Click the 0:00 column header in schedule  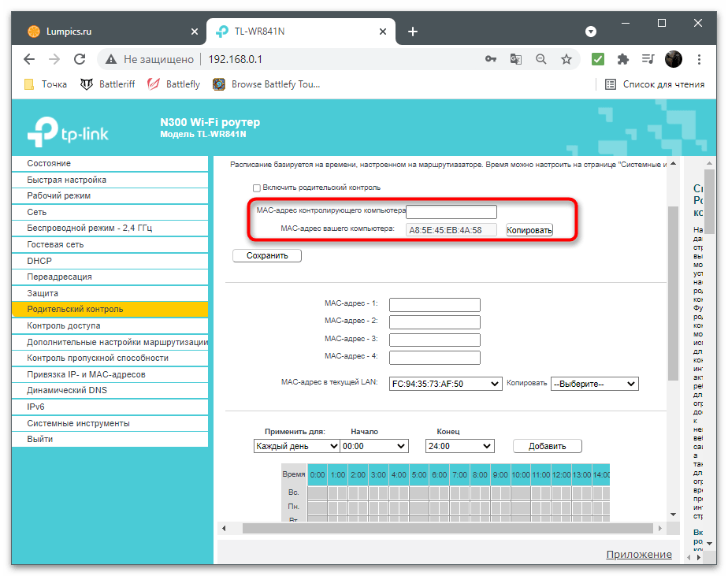[x=318, y=474]
